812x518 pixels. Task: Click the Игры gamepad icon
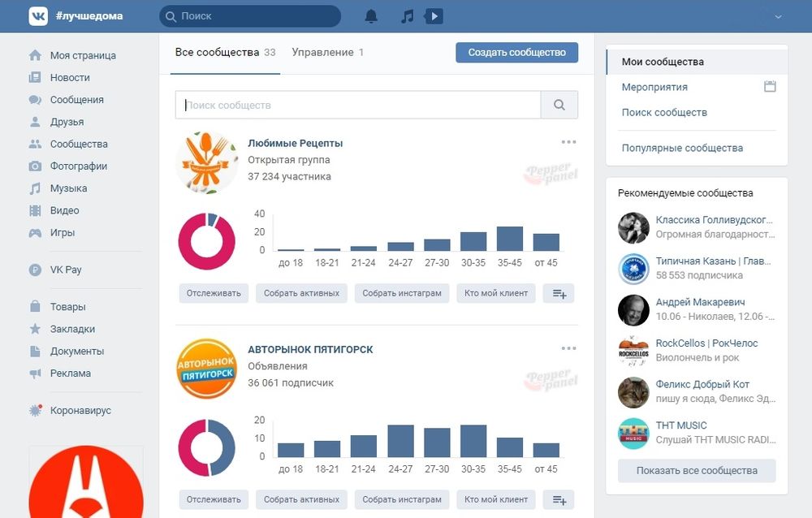pos(35,232)
